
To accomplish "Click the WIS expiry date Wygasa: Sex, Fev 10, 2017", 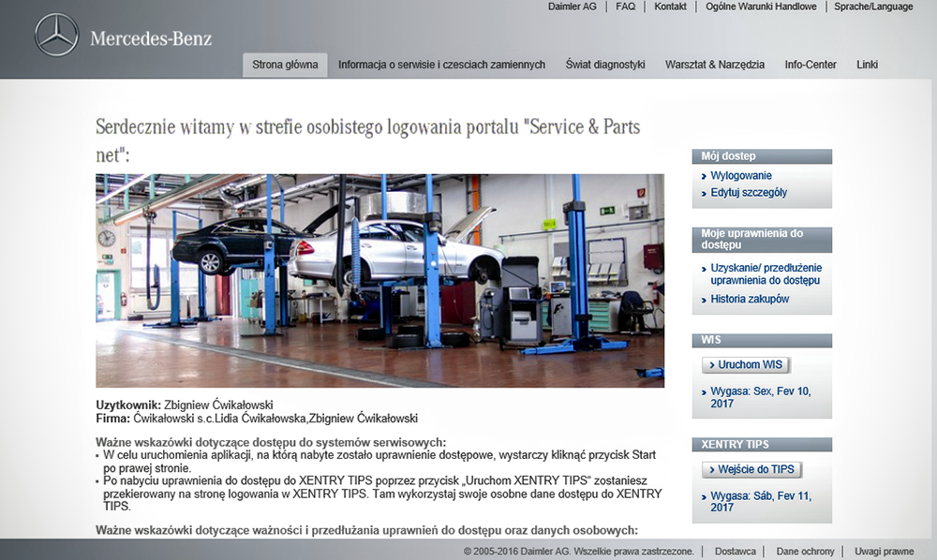I will (761, 398).
